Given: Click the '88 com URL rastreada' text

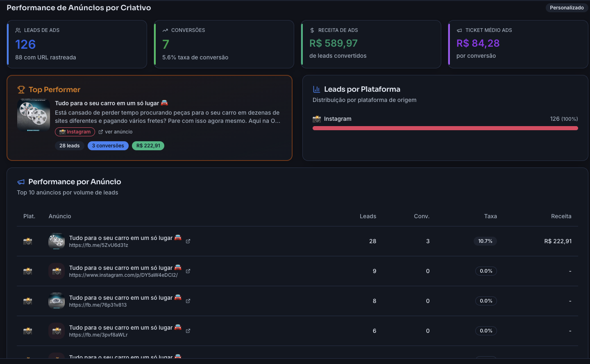Looking at the screenshot, I should (x=45, y=57).
